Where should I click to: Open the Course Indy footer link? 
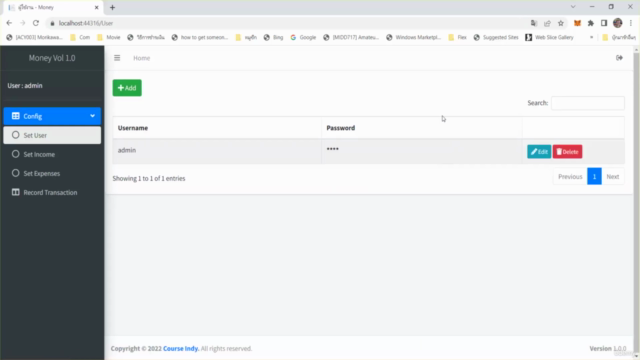pyautogui.click(x=181, y=349)
